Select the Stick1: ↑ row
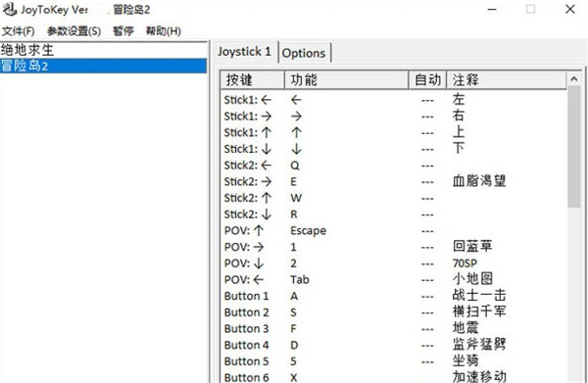This screenshot has height=383, width=588. click(394, 132)
